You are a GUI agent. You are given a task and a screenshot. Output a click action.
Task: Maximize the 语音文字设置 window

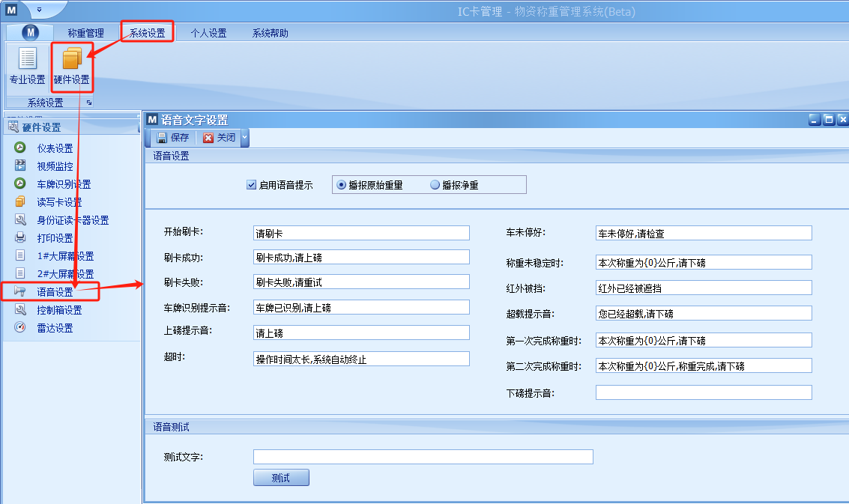click(x=829, y=120)
